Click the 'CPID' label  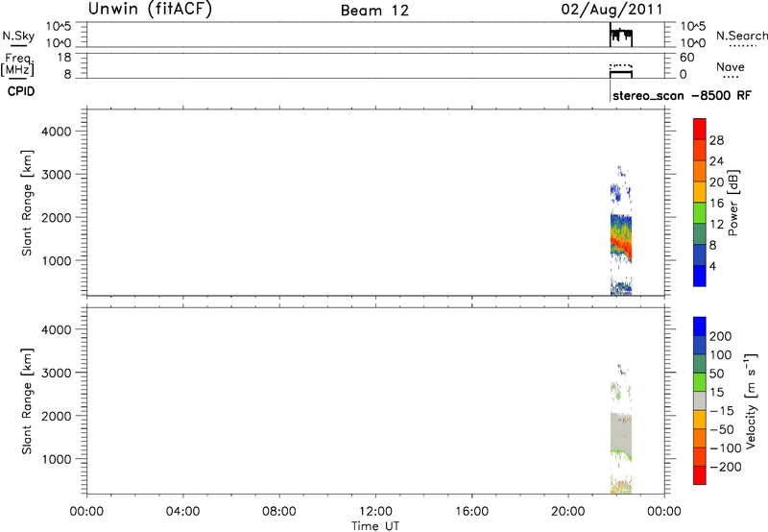[x=21, y=91]
